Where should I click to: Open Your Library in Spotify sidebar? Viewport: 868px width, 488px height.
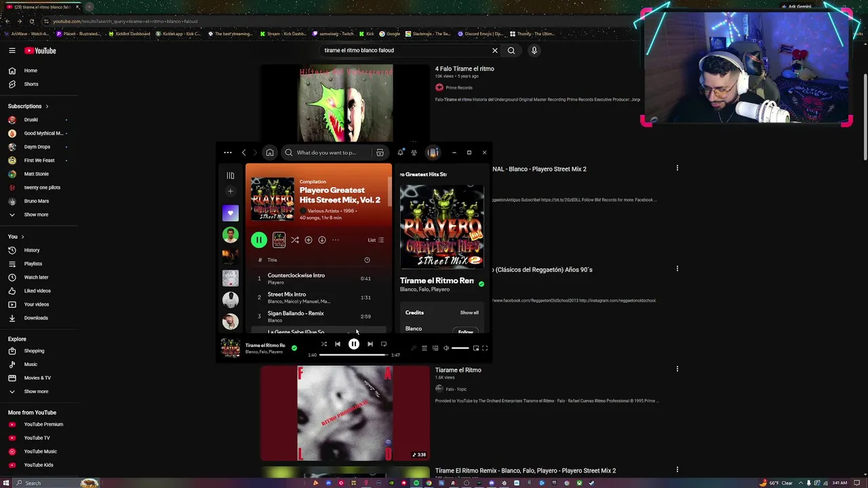[x=231, y=176]
